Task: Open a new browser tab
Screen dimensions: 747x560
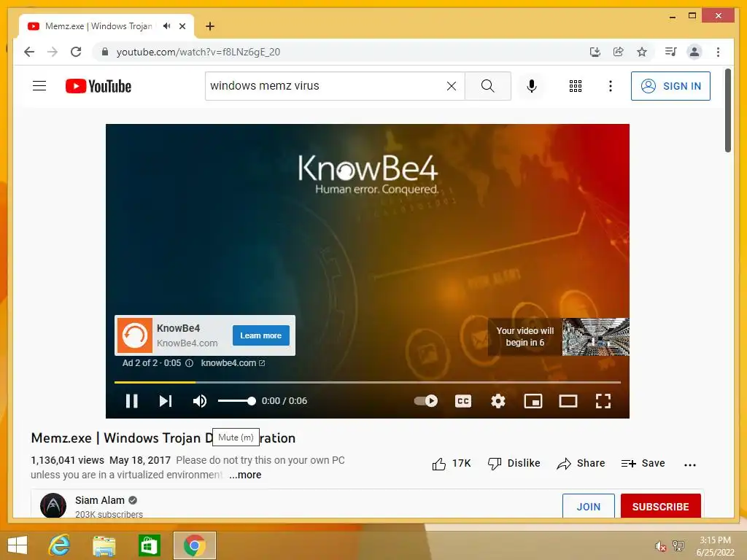Action: (x=209, y=26)
